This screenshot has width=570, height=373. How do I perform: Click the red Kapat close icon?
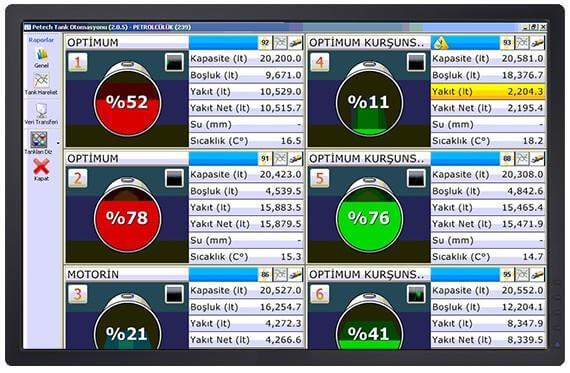pos(41,167)
